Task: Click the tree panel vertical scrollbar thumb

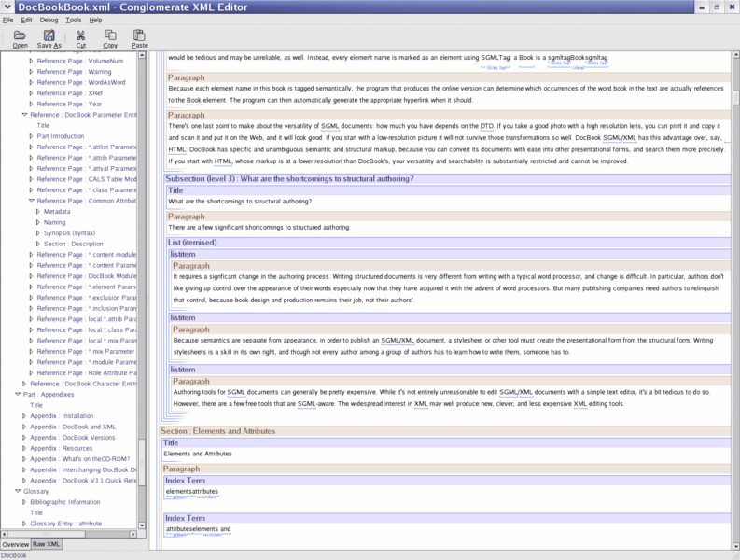Action: [x=142, y=462]
